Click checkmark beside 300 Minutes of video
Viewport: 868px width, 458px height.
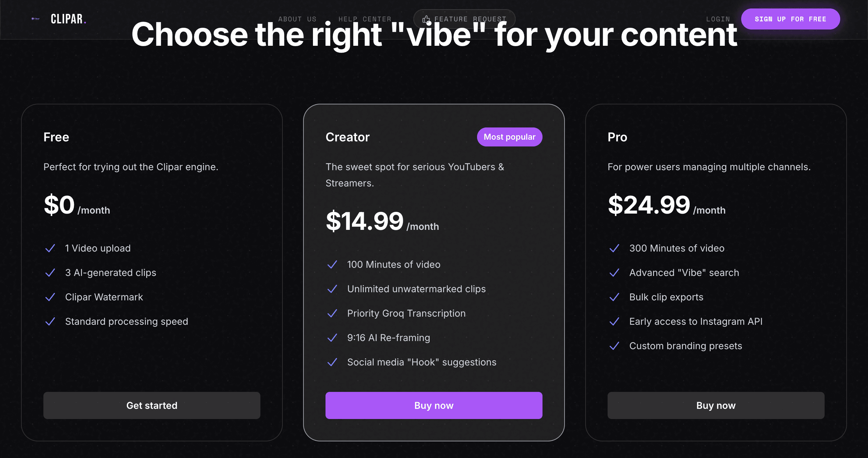[614, 248]
